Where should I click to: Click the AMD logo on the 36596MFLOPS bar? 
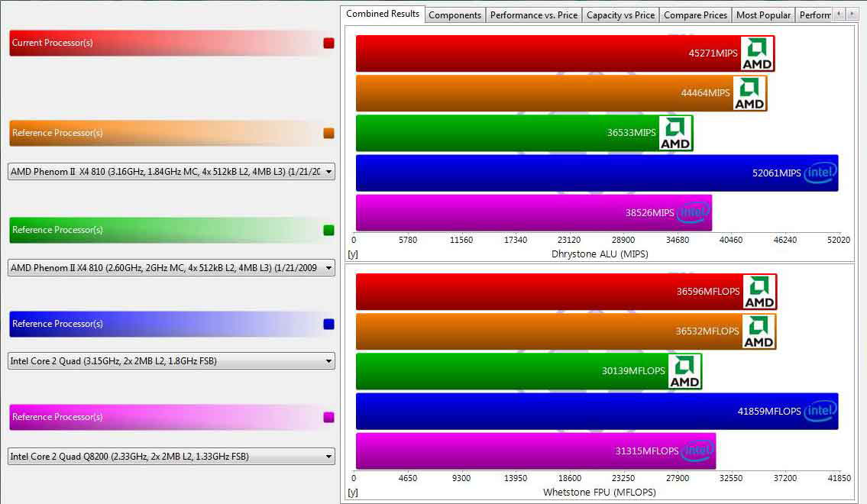click(x=759, y=292)
